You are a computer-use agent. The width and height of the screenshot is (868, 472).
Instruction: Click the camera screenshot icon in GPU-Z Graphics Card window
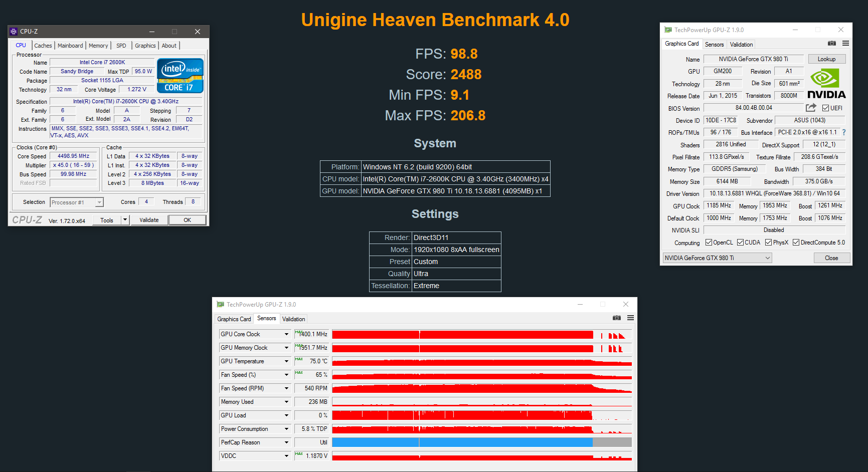tap(832, 44)
